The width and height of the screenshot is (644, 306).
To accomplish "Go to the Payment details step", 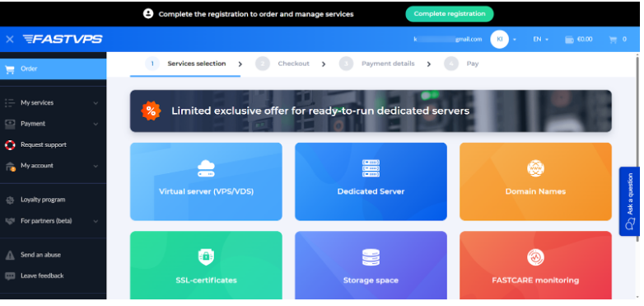I will coord(376,64).
